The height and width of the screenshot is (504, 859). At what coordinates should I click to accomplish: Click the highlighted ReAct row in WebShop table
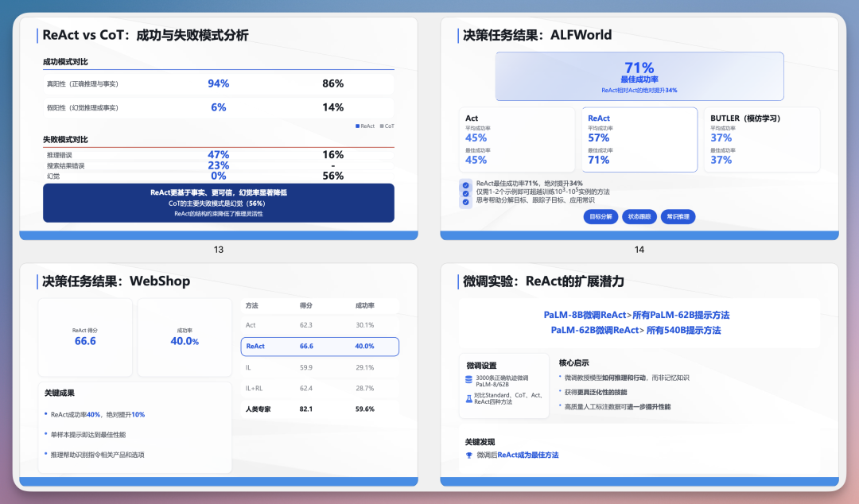pos(320,347)
